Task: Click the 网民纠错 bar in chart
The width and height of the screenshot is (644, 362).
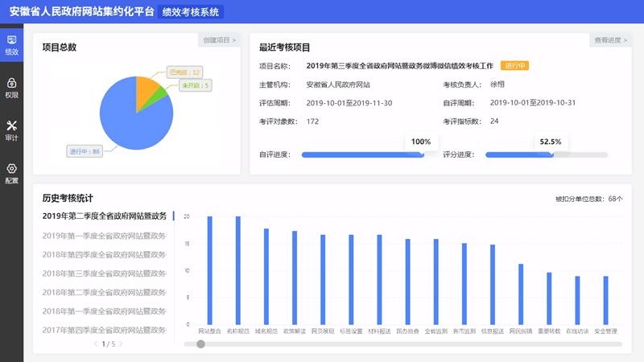Action: pyautogui.click(x=521, y=294)
